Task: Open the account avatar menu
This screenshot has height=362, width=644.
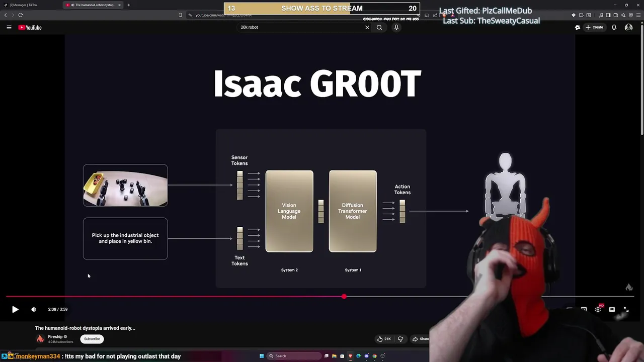Action: pos(628,27)
